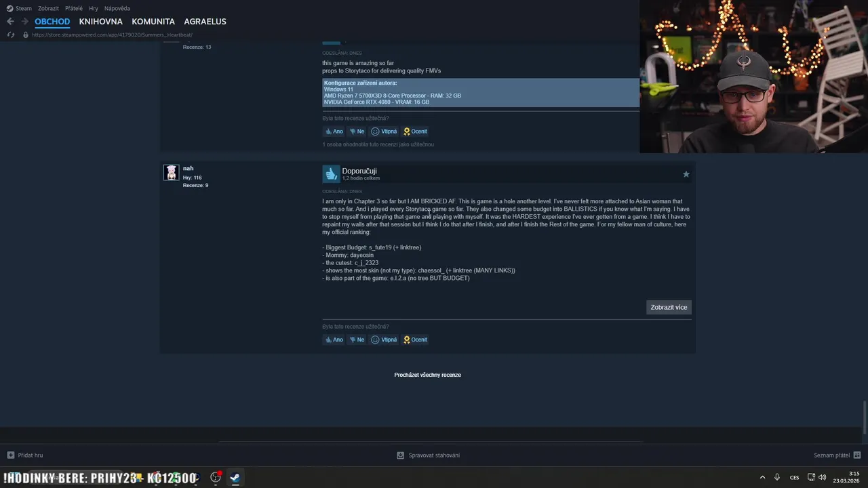Go forward using the Steam forward arrow

[24, 22]
